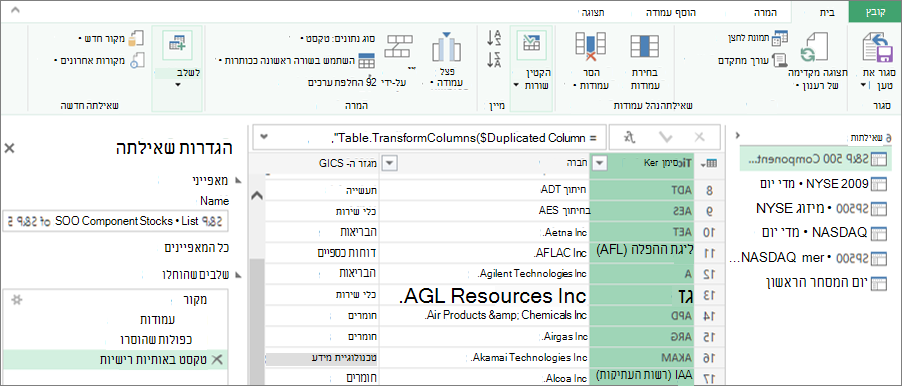Open the Data Type: Text dropdown

[x=302, y=39]
